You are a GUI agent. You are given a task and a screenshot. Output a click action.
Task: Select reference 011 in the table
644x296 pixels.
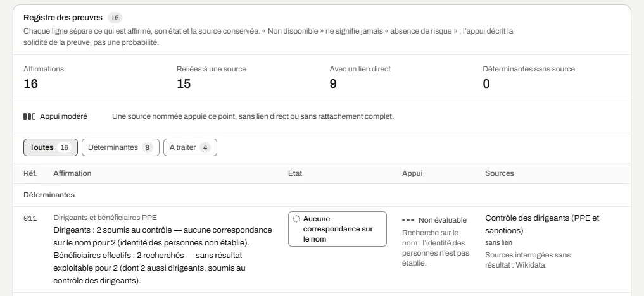click(30, 218)
